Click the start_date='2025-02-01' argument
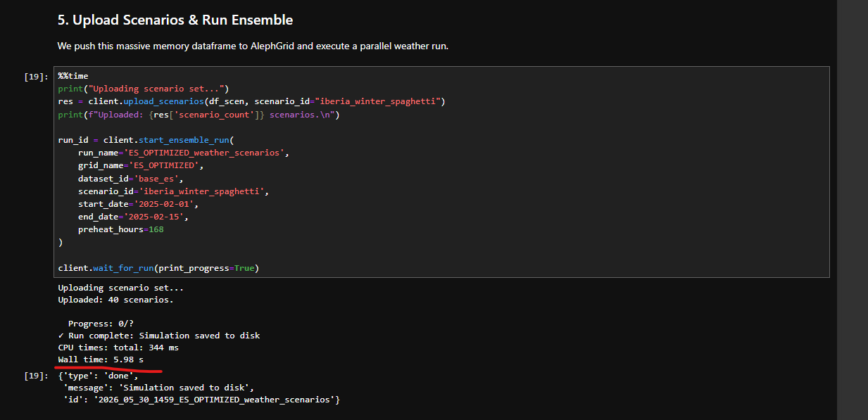The height and width of the screenshot is (420, 868). click(139, 204)
